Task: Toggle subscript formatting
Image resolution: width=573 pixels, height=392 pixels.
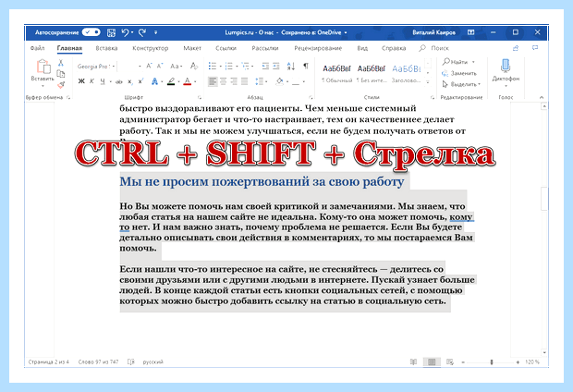Action: click(129, 81)
